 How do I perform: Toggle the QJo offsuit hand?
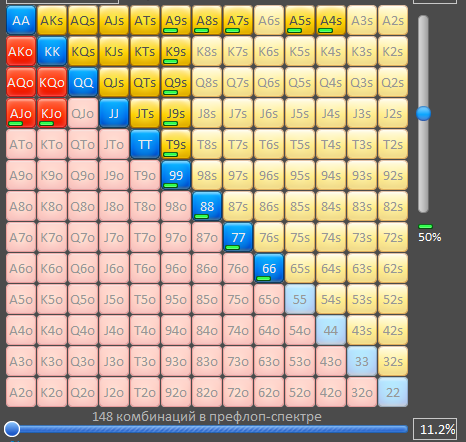83,113
